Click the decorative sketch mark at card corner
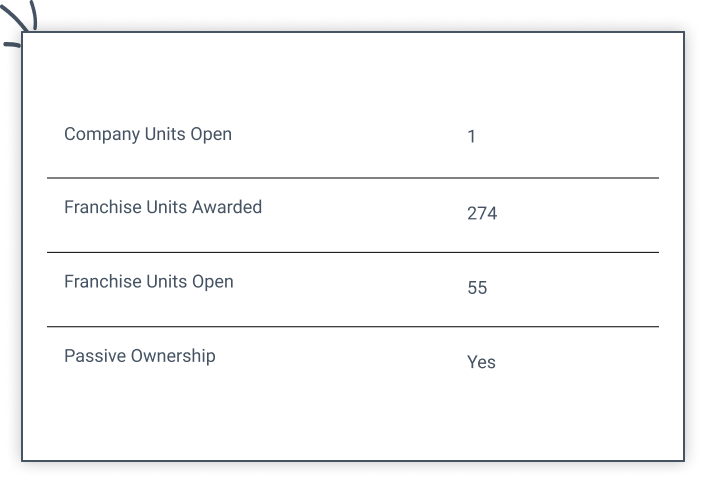 pos(22,15)
